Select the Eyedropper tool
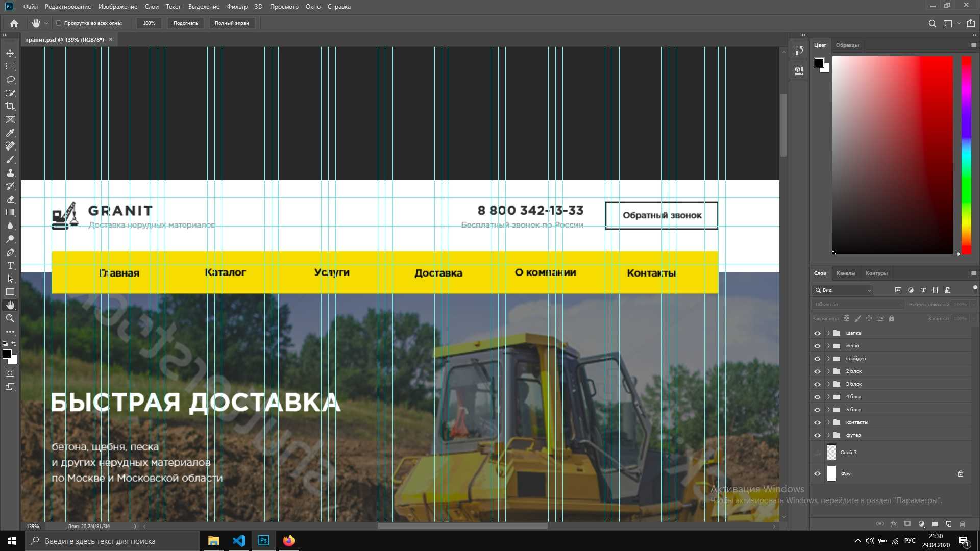The image size is (980, 551). coord(10,133)
